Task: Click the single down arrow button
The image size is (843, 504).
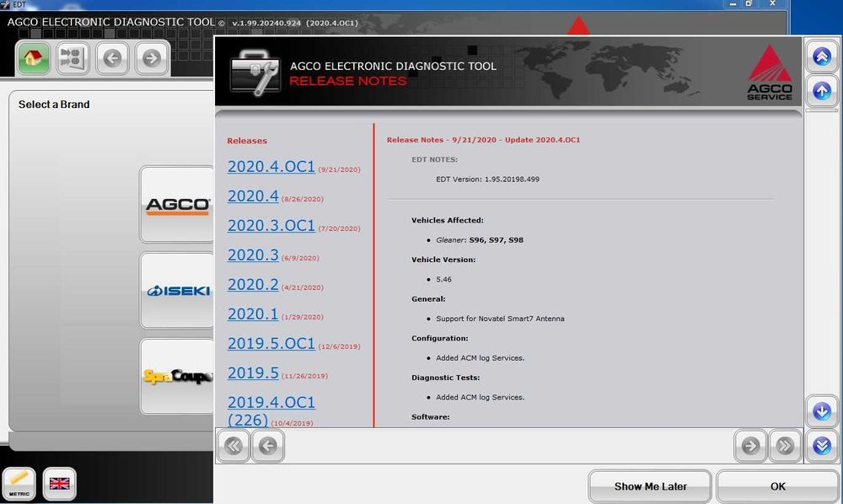Action: 821,411
